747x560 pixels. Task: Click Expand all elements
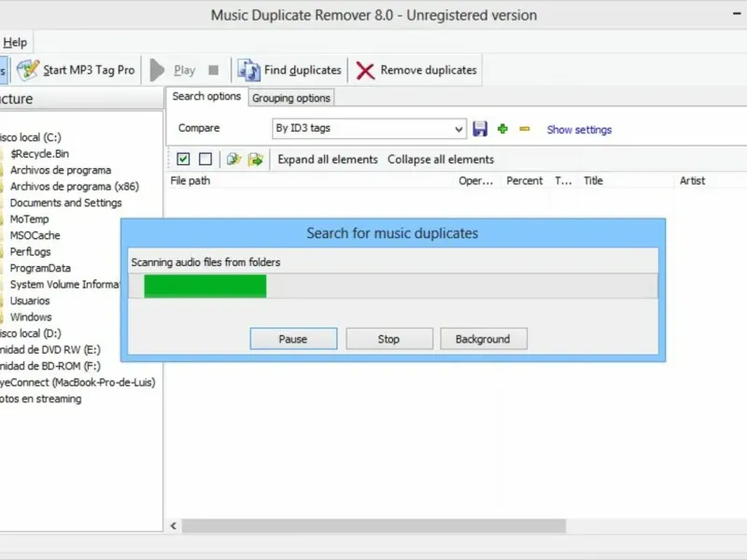click(328, 160)
